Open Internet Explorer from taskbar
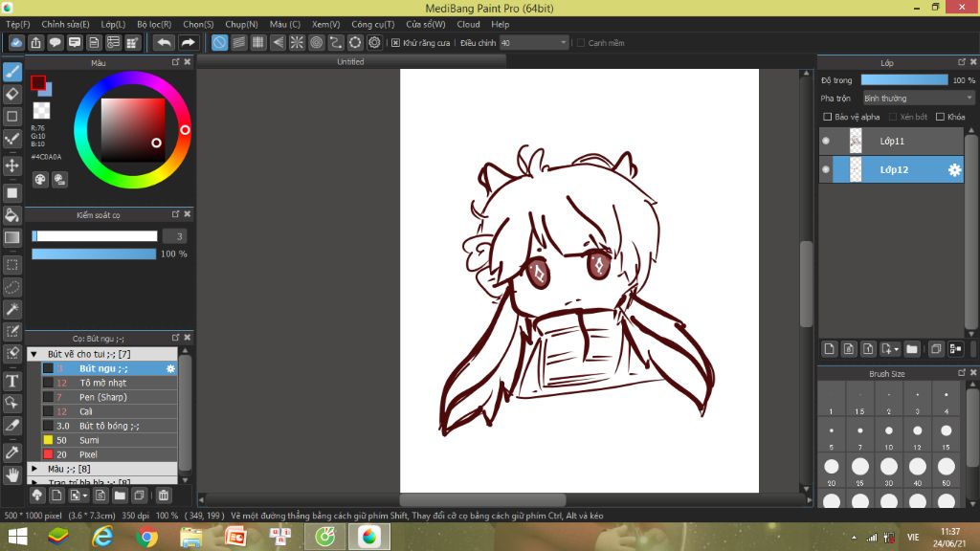 point(102,537)
